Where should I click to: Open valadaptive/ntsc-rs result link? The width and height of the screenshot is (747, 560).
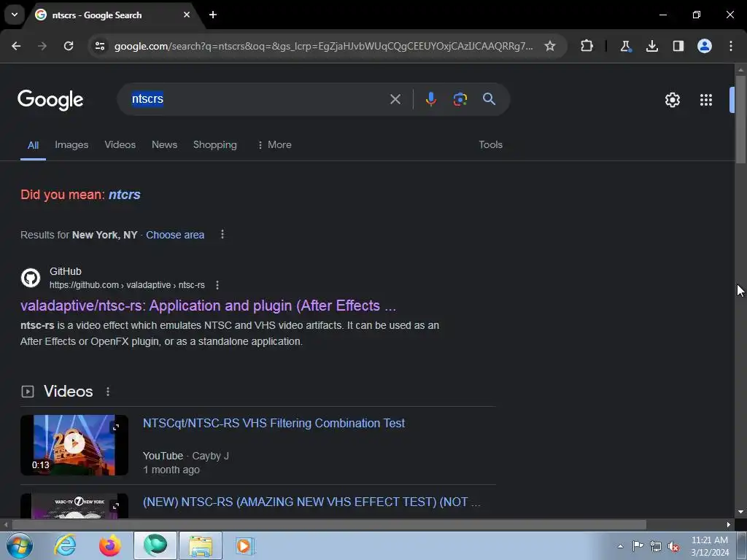coord(208,306)
